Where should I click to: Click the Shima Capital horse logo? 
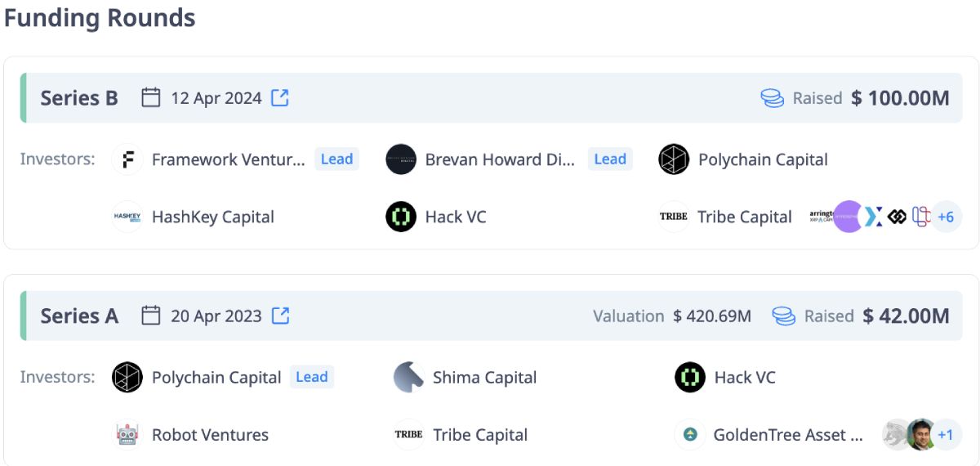pos(408,378)
